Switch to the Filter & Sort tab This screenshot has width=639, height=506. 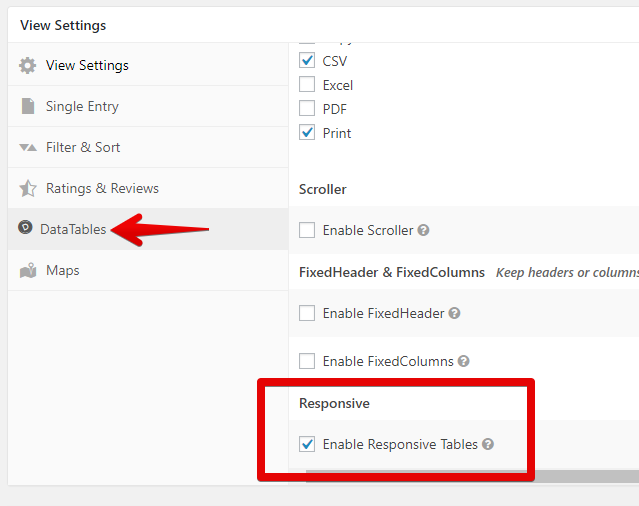[x=83, y=148]
